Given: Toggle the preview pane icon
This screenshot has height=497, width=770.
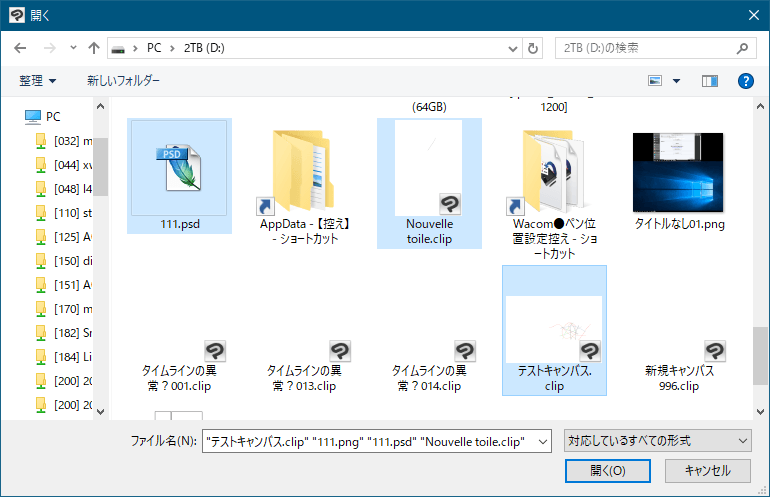Looking at the screenshot, I should (710, 80).
